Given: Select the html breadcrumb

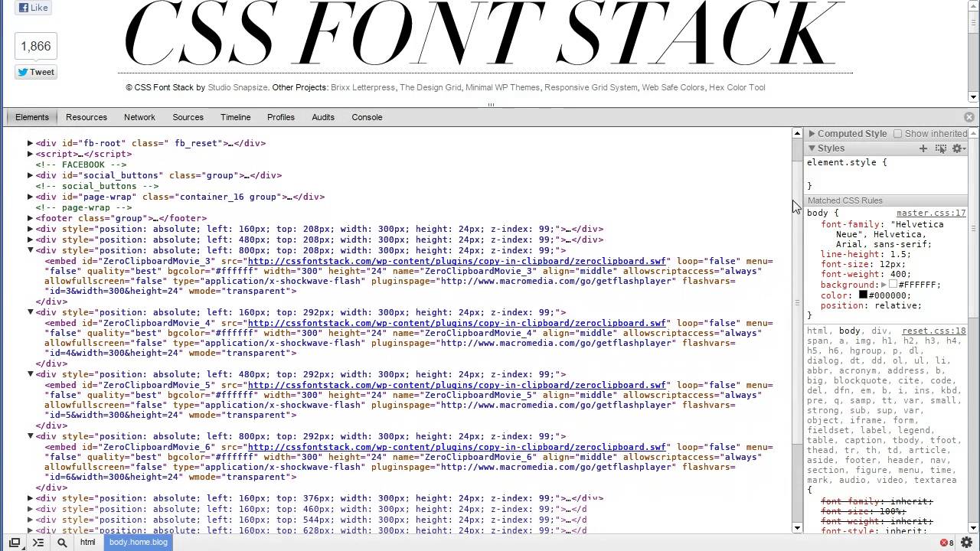Looking at the screenshot, I should click(x=88, y=543).
